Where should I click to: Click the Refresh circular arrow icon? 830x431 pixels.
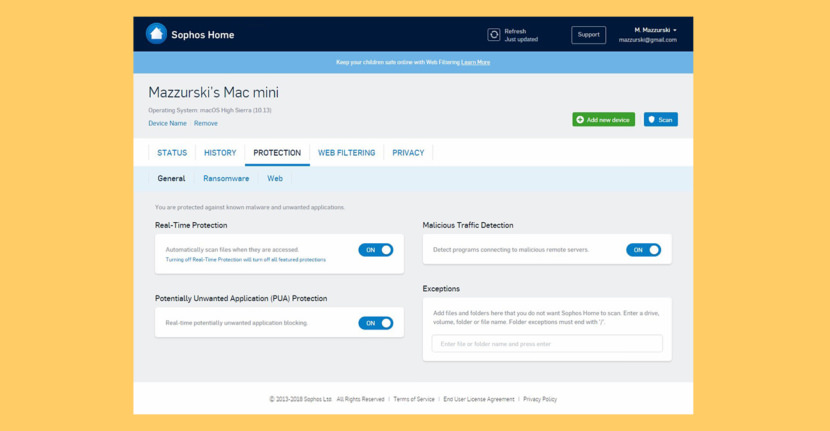point(493,35)
